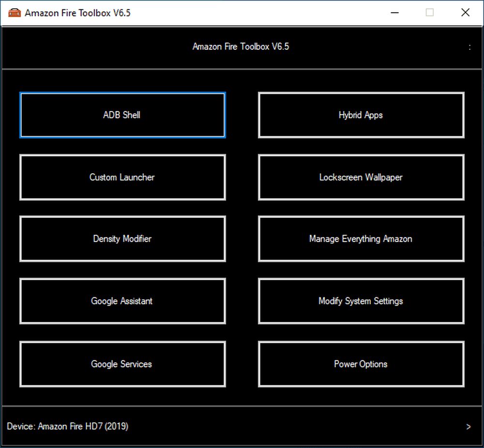Open Manage Everything Amazon

click(361, 239)
